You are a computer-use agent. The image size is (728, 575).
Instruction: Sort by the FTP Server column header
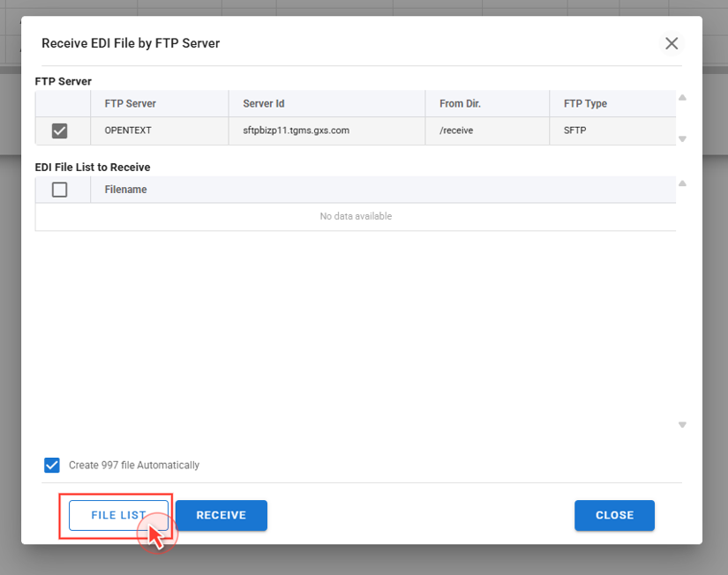(159, 103)
